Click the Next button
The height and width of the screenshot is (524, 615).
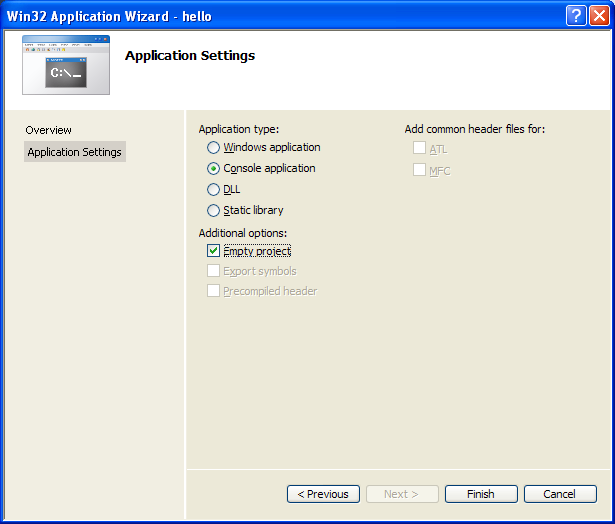(402, 494)
